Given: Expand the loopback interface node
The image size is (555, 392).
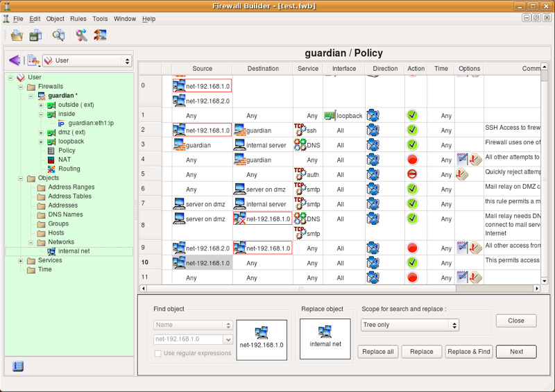Looking at the screenshot, I should pos(41,142).
